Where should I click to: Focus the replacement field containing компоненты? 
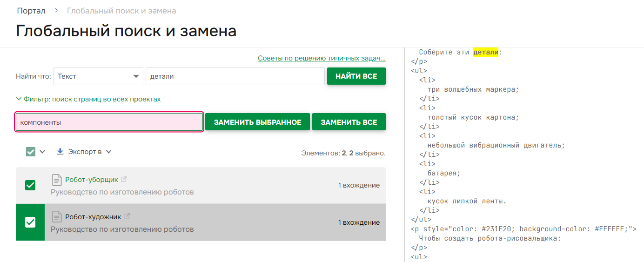click(109, 122)
